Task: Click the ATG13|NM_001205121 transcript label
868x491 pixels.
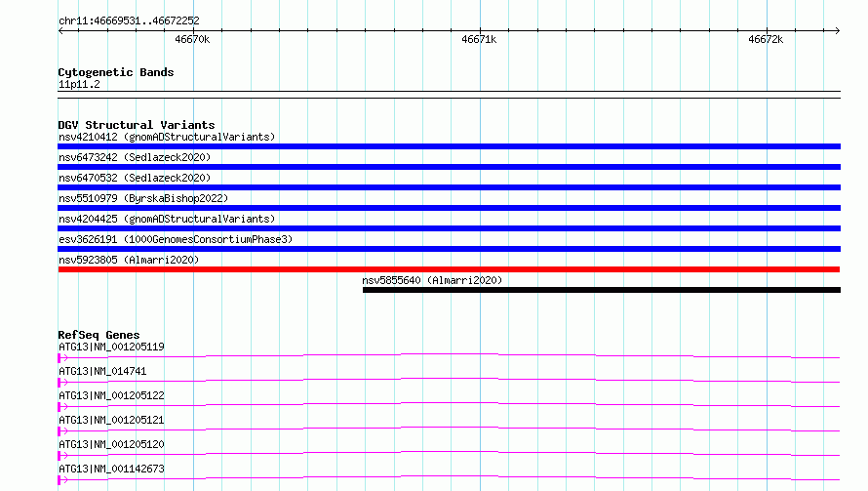Action: 111,420
